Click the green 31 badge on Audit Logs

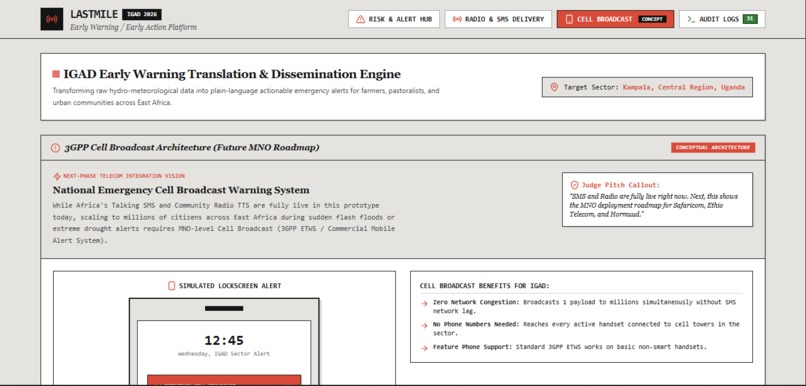tap(750, 19)
